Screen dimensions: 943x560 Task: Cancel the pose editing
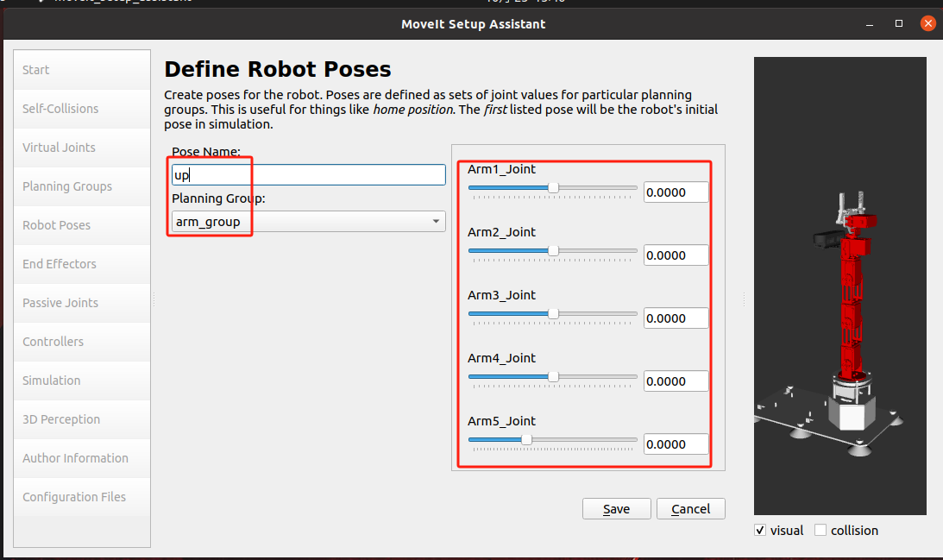[x=690, y=509]
